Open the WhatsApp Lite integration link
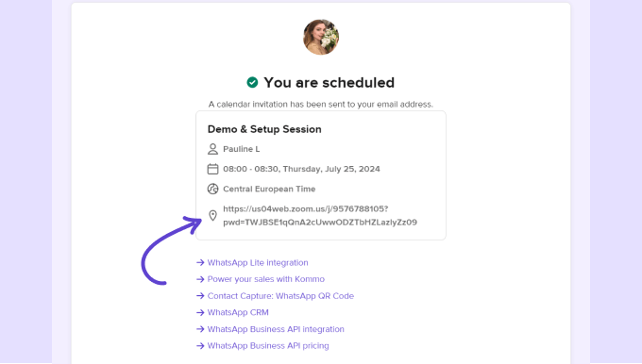This screenshot has height=364, width=642. (258, 262)
